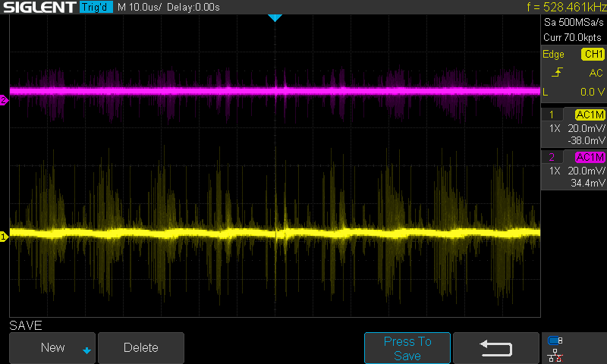Go back with the return arrow button
This screenshot has width=607, height=364.
pos(496,348)
